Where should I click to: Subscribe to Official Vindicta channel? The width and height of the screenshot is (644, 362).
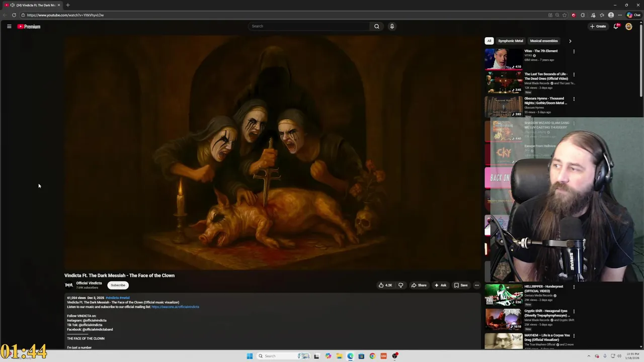click(118, 285)
